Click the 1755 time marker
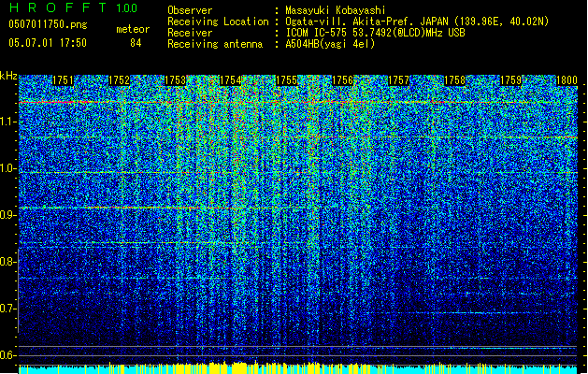The height and width of the screenshot is (374, 588). click(x=287, y=80)
